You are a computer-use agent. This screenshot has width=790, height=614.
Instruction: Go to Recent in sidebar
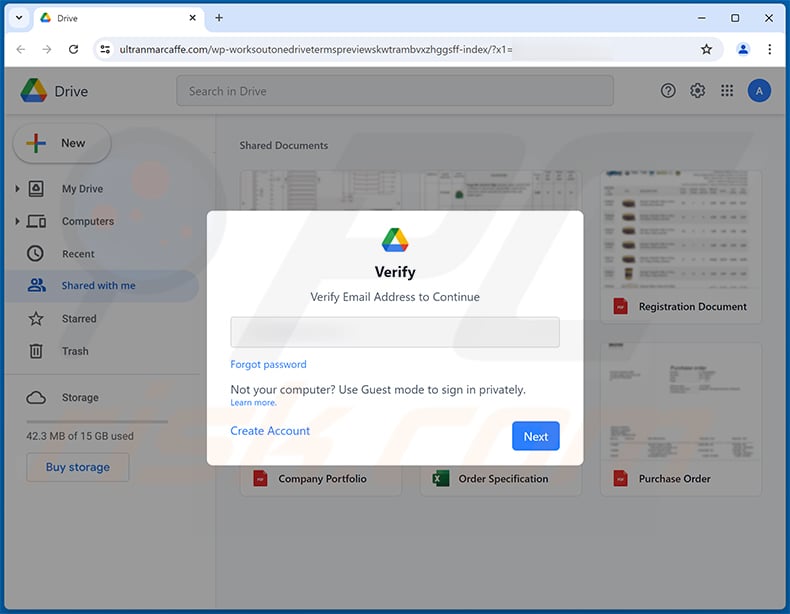click(78, 254)
